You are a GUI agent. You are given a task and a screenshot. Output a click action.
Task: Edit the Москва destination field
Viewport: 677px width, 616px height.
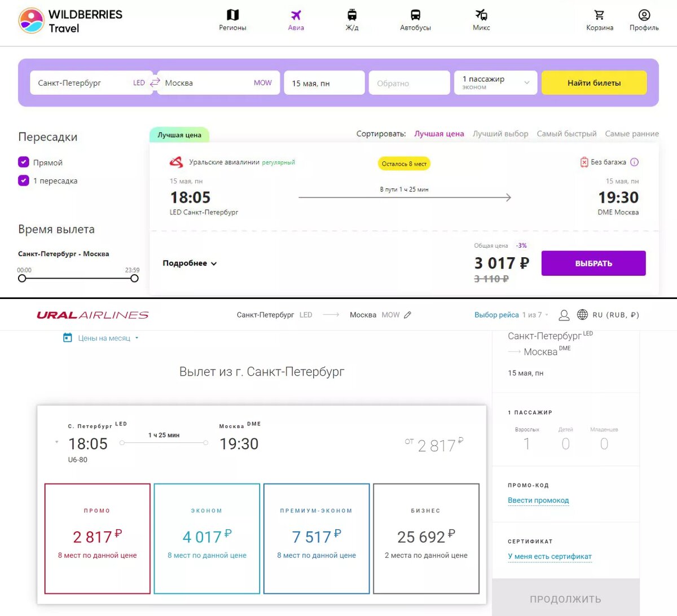(219, 83)
